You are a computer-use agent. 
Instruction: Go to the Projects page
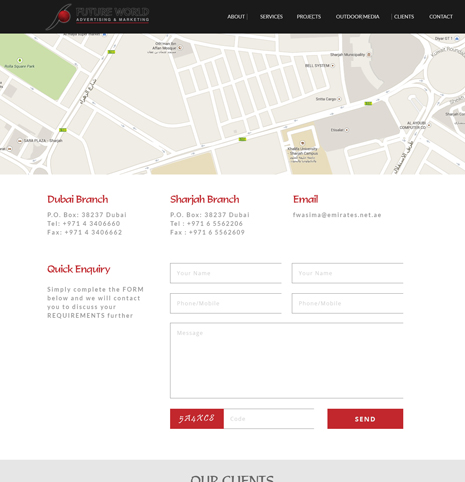(309, 17)
